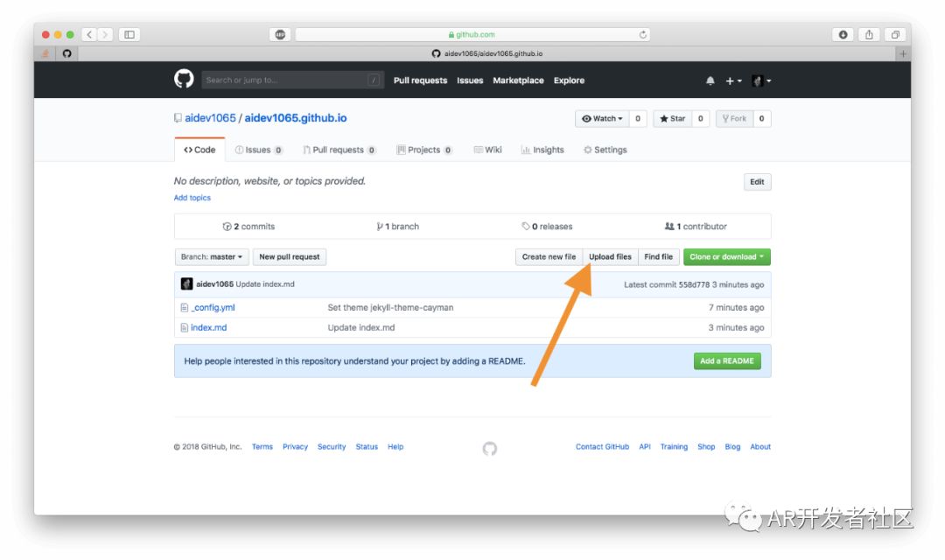The height and width of the screenshot is (560, 945).
Task: Expand the Watch dropdown
Action: (602, 119)
